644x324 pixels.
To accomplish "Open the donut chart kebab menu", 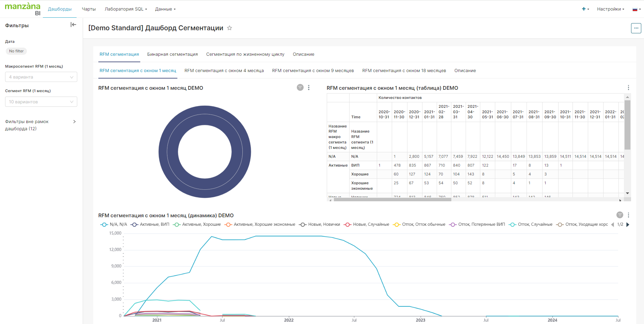I will tap(309, 88).
